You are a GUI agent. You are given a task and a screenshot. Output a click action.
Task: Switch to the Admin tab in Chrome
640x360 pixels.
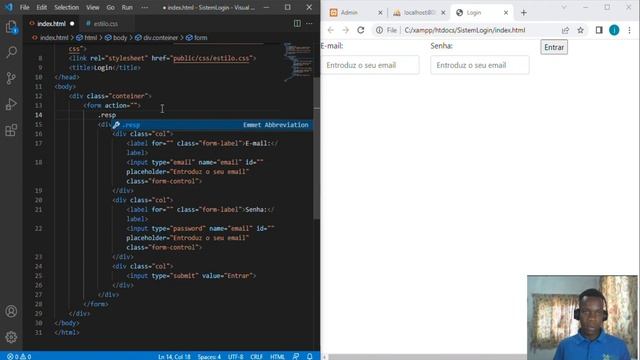[349, 13]
